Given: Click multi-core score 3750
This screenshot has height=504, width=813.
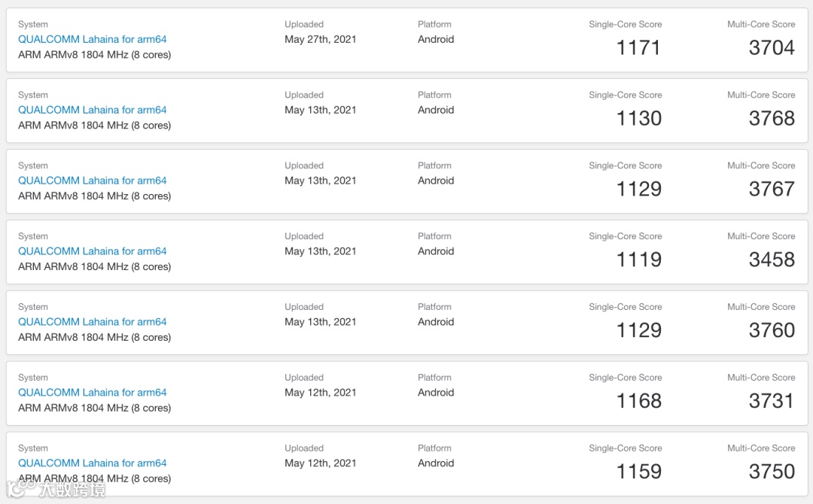Looking at the screenshot, I should coord(772,472).
